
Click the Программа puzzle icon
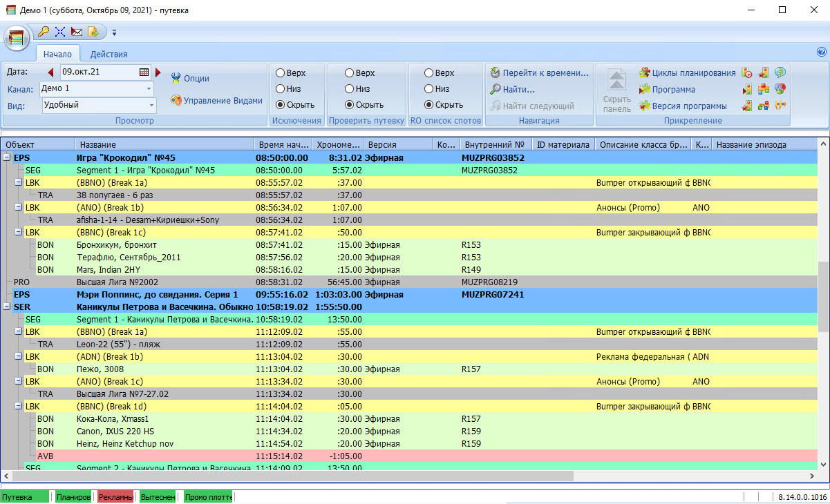click(x=646, y=88)
